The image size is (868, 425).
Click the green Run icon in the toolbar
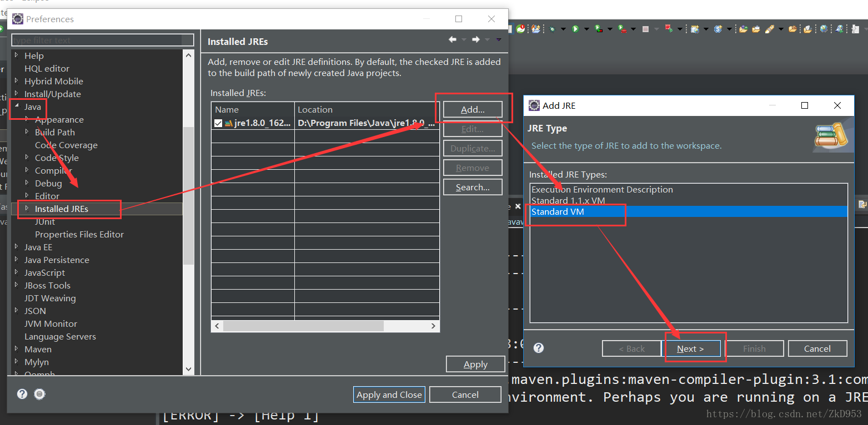575,29
